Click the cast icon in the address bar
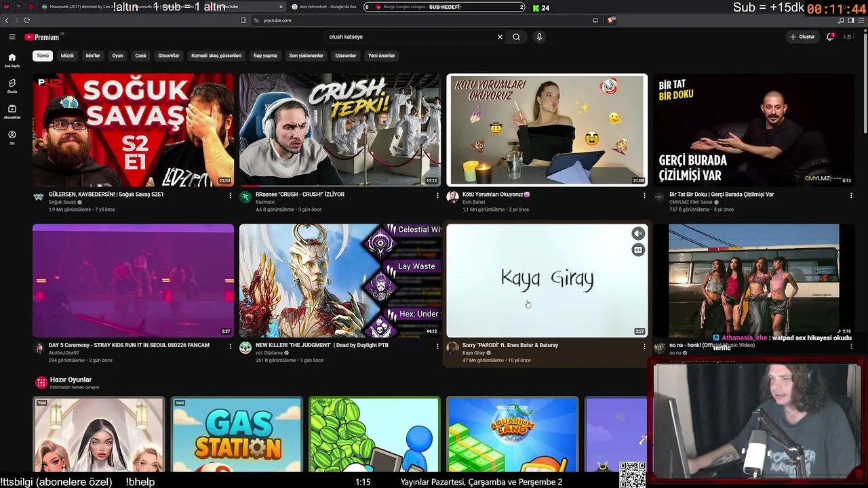868x488 pixels. coord(595,20)
